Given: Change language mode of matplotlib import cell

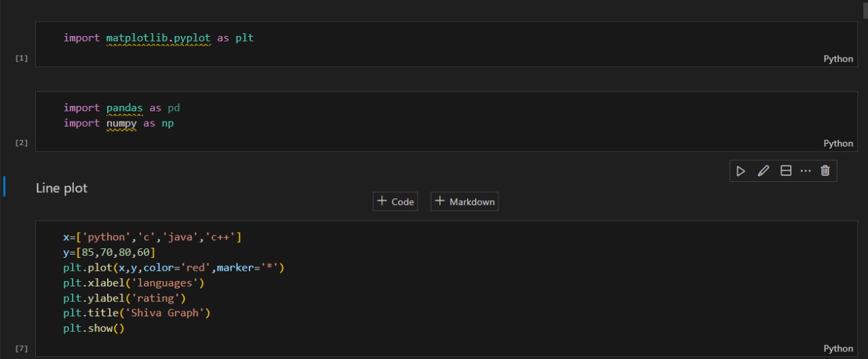Looking at the screenshot, I should pyautogui.click(x=838, y=59).
